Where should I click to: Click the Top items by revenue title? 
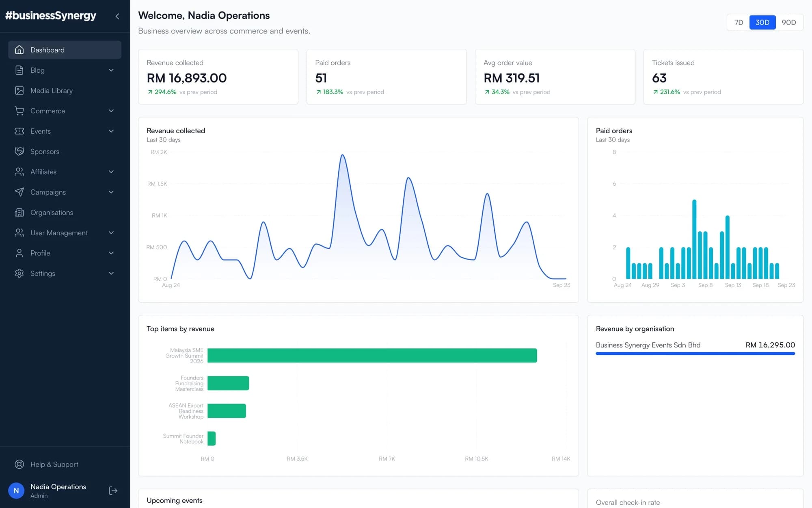(180, 329)
